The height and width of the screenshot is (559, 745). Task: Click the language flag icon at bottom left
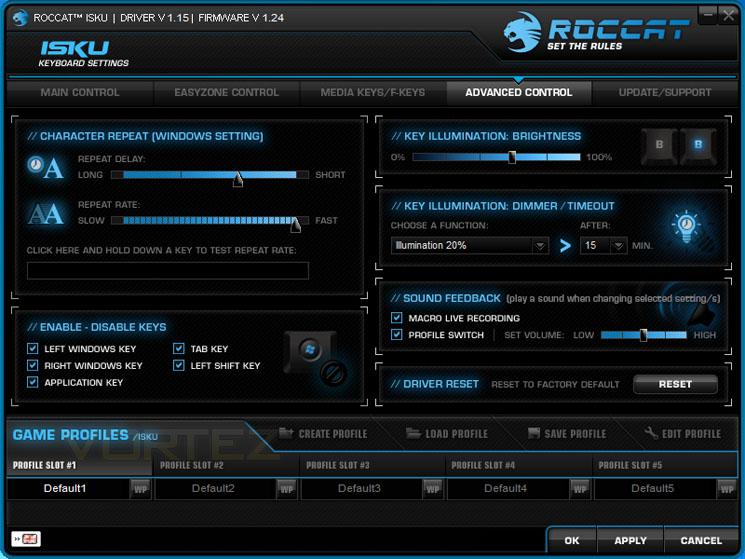click(x=26, y=539)
